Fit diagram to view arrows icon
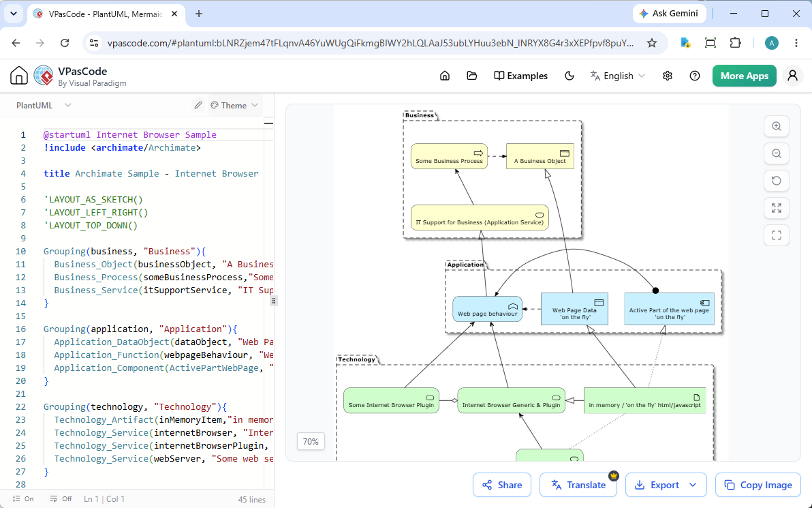This screenshot has width=812, height=508. coord(777,208)
